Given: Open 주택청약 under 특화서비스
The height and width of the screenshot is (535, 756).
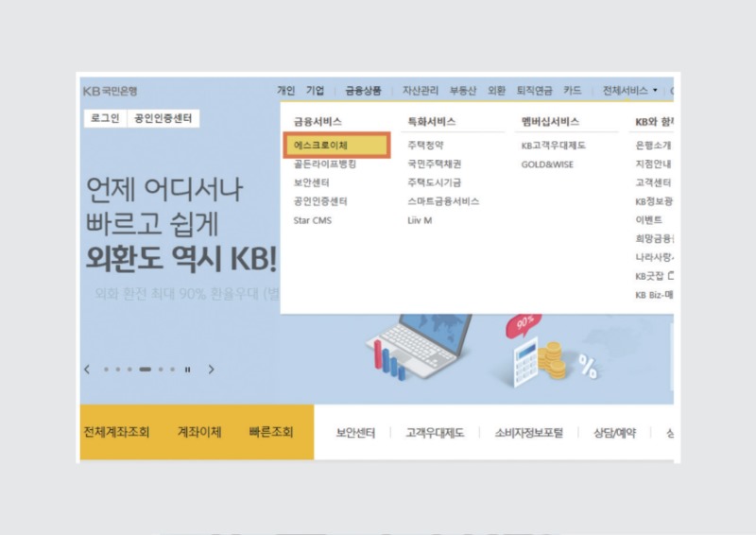Looking at the screenshot, I should coord(425,146).
